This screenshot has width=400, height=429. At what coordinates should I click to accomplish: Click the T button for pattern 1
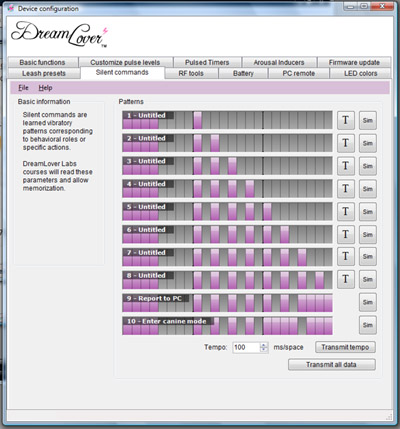(x=346, y=120)
